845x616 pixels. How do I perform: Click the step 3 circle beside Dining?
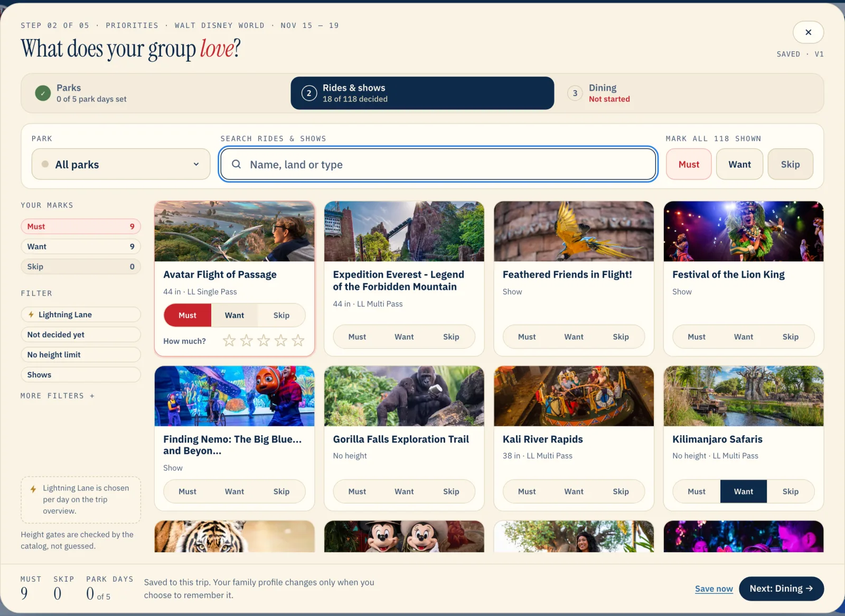(575, 93)
